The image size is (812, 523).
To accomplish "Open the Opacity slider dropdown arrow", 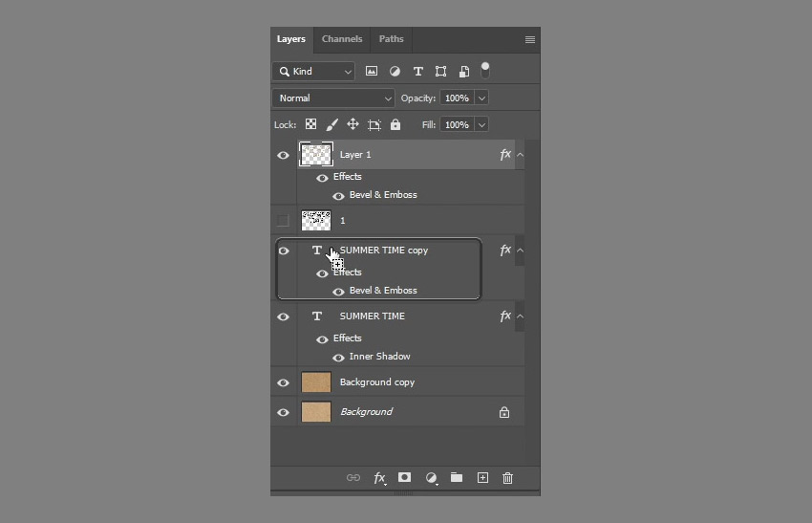I will pos(481,98).
